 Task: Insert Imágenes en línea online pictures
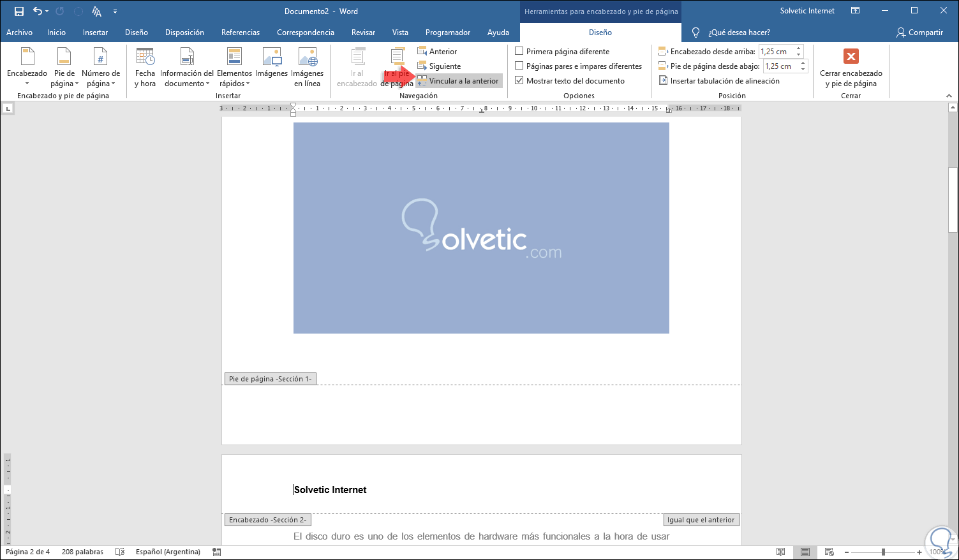pyautogui.click(x=308, y=68)
